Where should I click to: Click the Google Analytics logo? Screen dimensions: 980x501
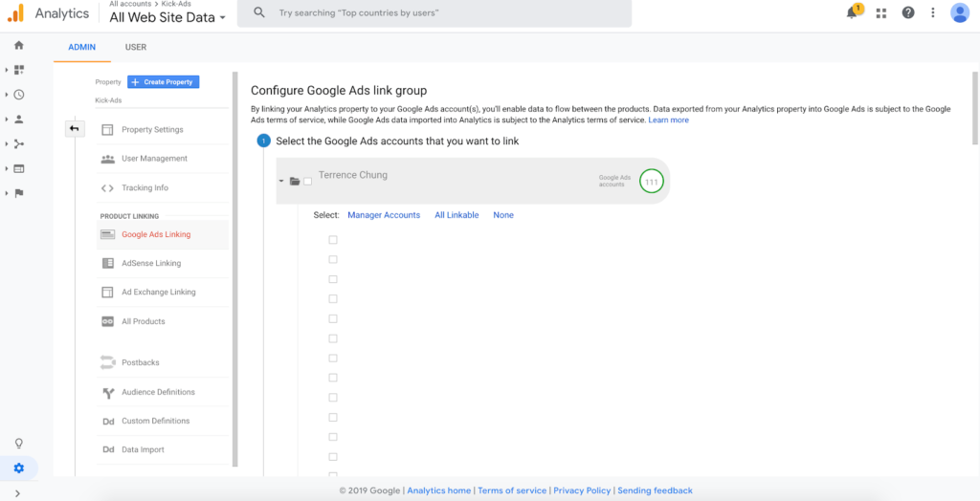click(15, 13)
